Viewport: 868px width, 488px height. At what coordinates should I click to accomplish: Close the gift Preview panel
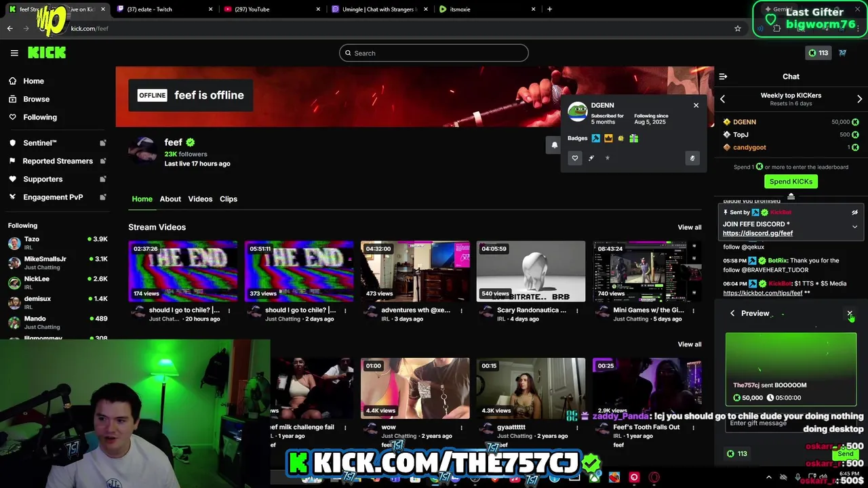click(x=849, y=314)
